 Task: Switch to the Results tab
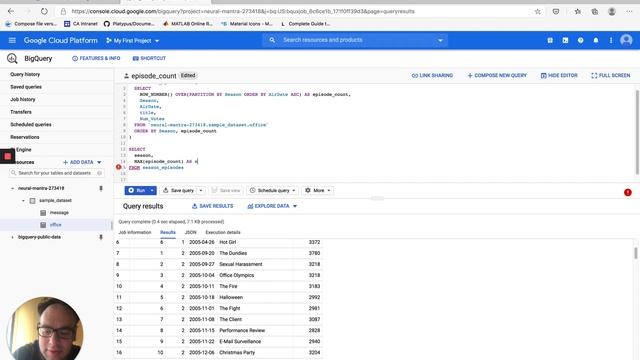point(168,232)
